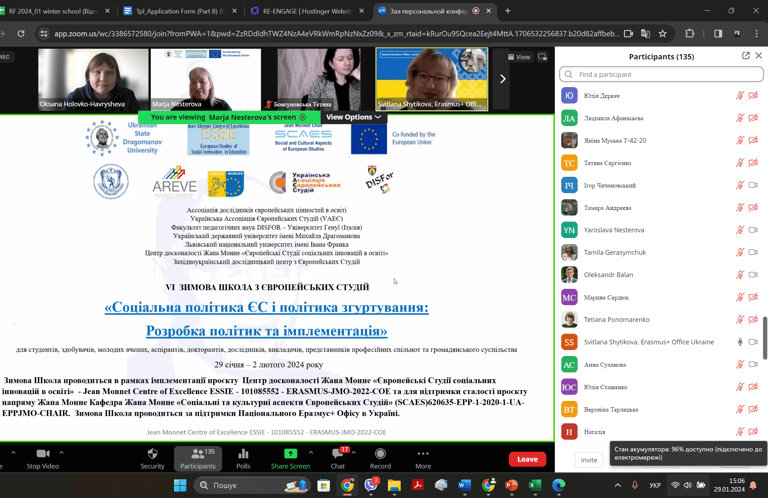Click the address bar URL
The width and height of the screenshot is (768, 498).
(x=337, y=34)
